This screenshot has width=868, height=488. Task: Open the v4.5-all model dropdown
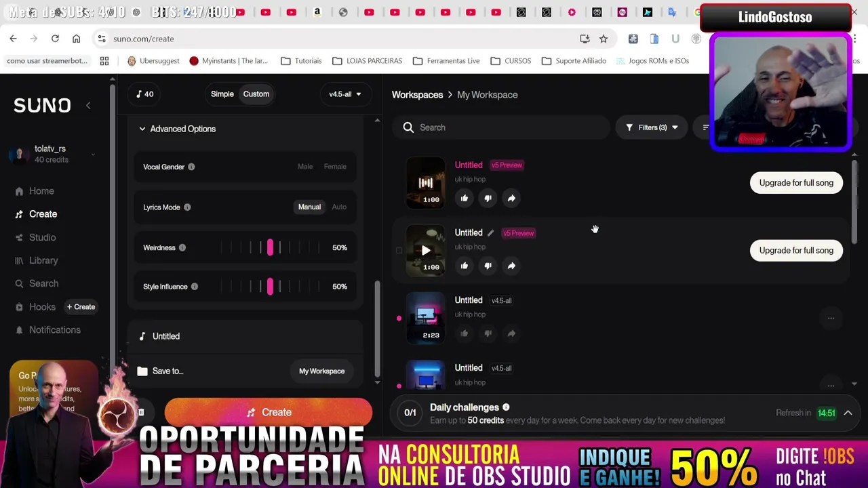[344, 94]
